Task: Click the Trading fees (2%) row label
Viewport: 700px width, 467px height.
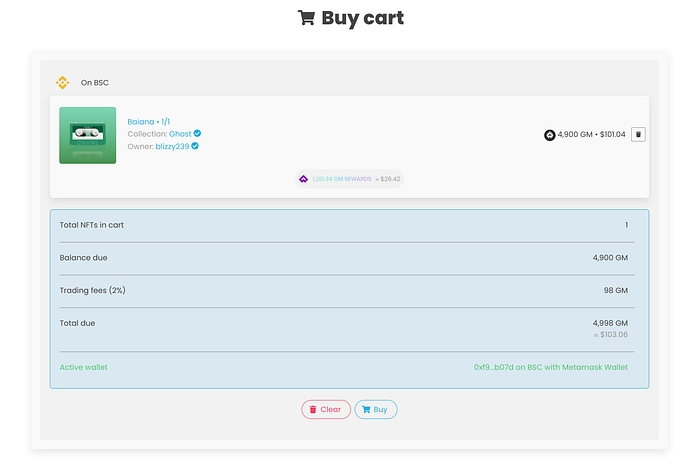Action: coord(92,290)
